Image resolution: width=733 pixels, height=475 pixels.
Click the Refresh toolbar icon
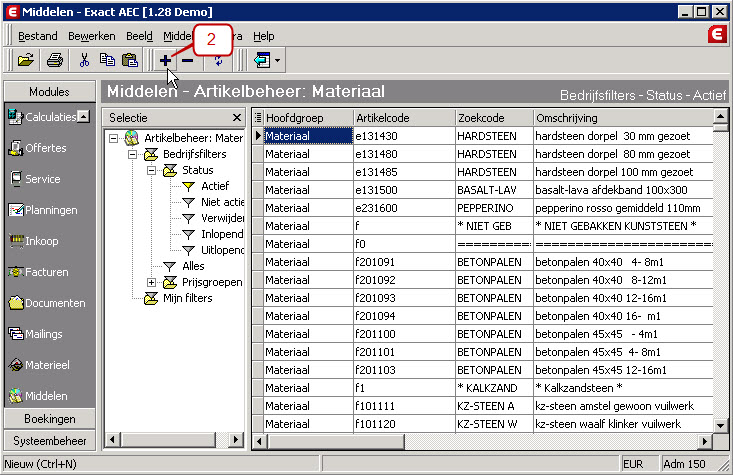(218, 60)
